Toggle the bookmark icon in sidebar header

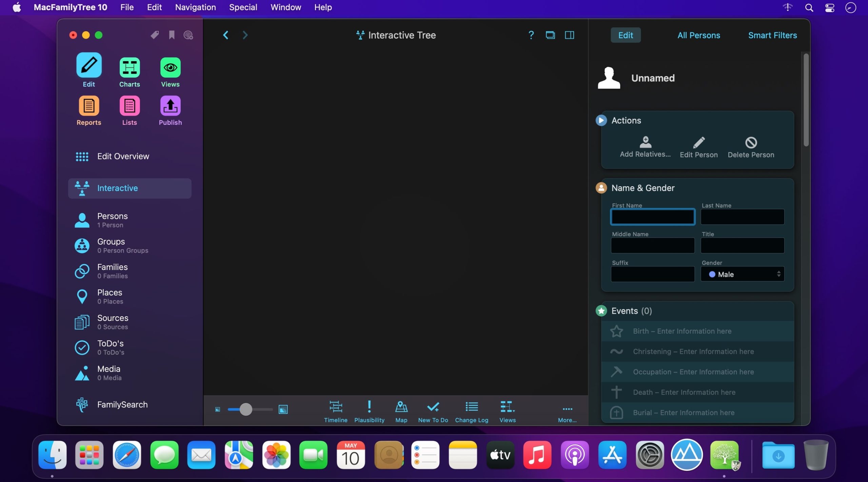[172, 35]
